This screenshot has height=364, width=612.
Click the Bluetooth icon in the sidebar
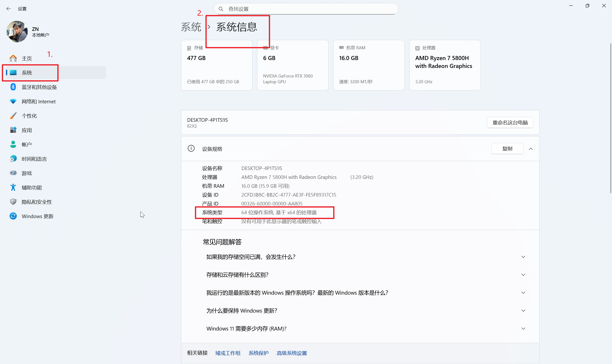[x=13, y=87]
